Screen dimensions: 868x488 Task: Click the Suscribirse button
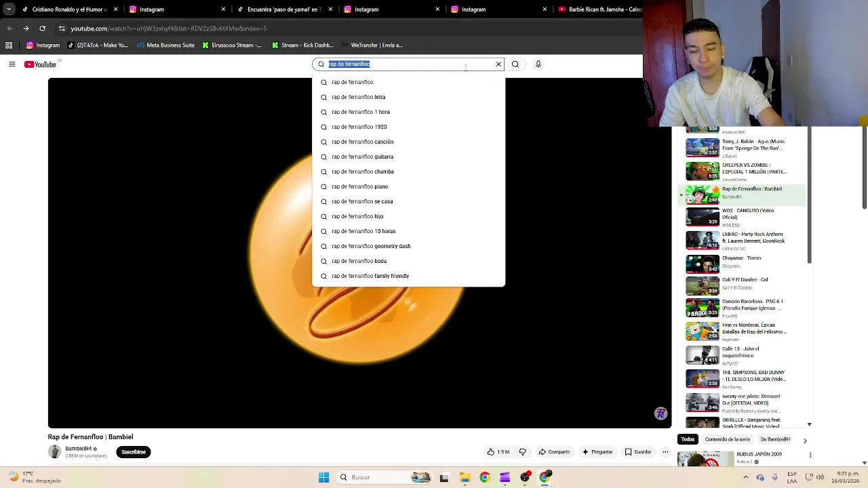coord(133,452)
